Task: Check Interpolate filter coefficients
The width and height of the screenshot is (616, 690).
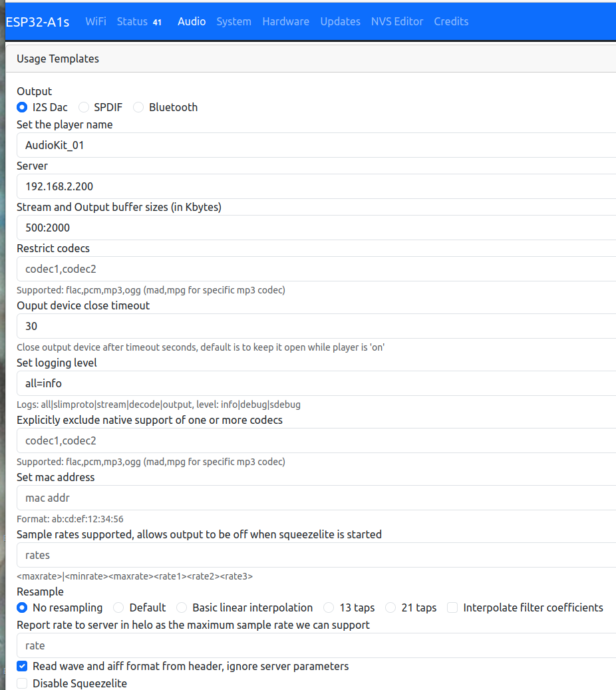Action: click(452, 607)
